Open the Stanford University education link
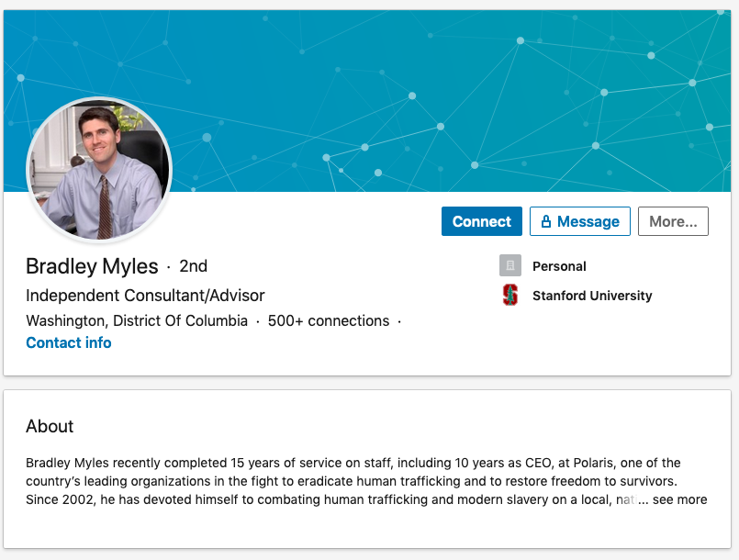Screen dimensions: 739x560 coord(592,296)
